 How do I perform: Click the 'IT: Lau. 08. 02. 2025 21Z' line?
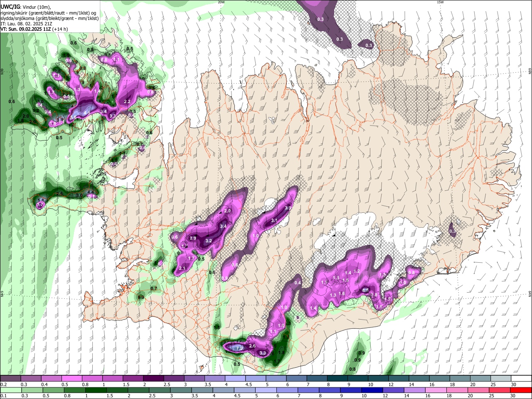tap(27, 24)
